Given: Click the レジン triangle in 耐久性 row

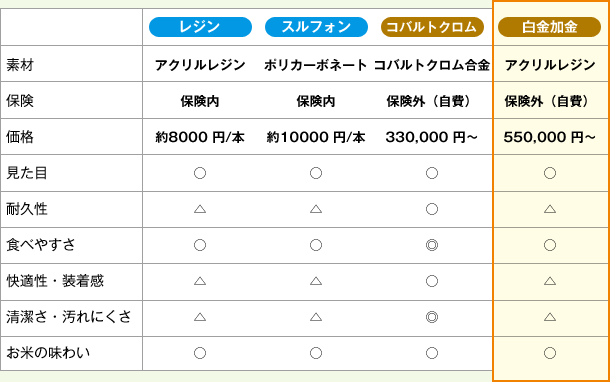Looking at the screenshot, I should point(200,209).
